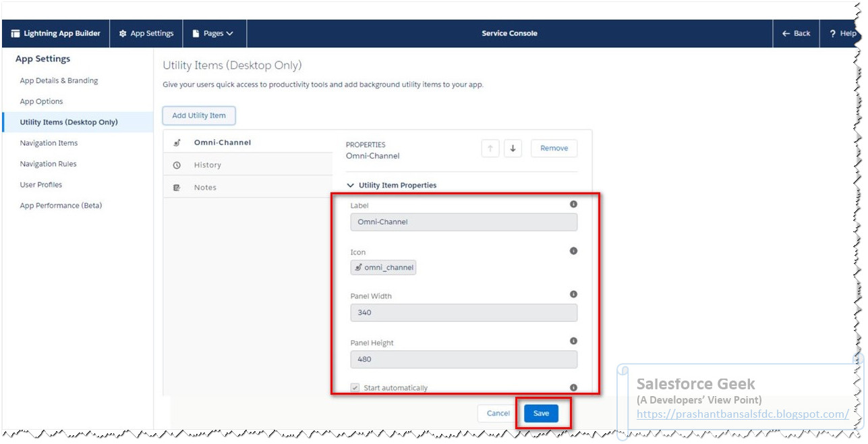868x444 pixels.
Task: Toggle the Start automatically checkbox
Action: pyautogui.click(x=355, y=388)
